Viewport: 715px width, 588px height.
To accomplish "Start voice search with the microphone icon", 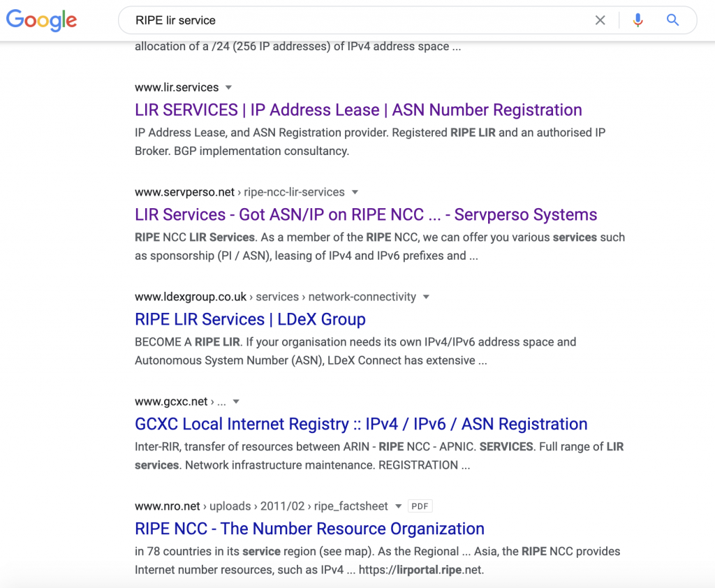I will click(x=638, y=20).
